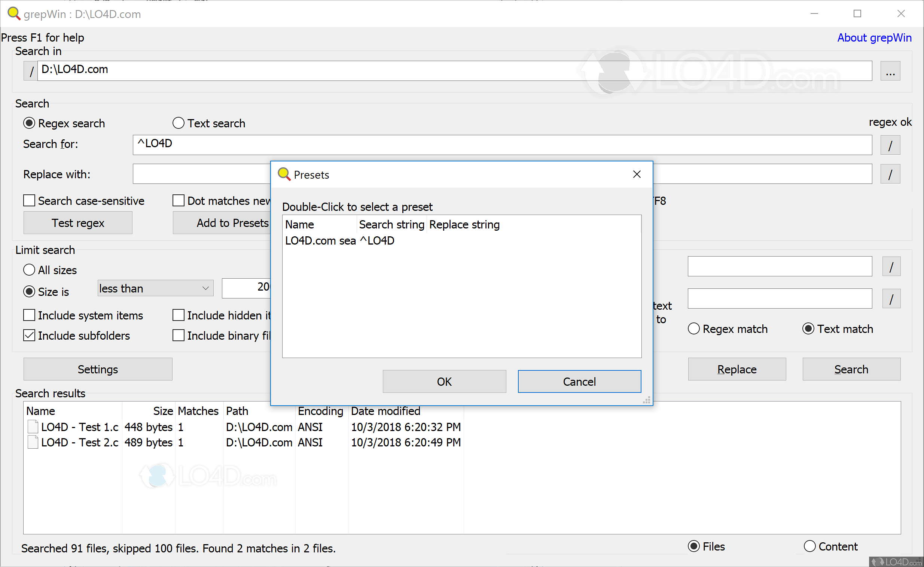924x567 pixels.
Task: Click the Matches column header in results
Action: coord(198,411)
